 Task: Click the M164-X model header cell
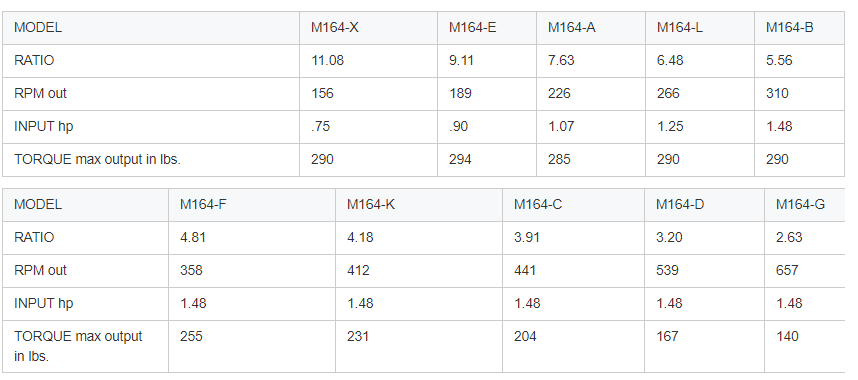368,28
